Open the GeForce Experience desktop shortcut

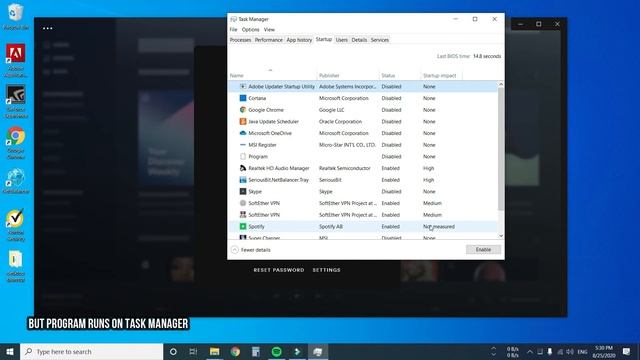(x=16, y=102)
